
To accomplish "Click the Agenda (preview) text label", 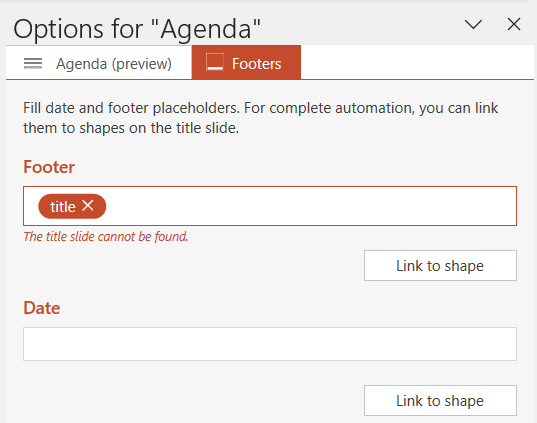I will point(114,64).
